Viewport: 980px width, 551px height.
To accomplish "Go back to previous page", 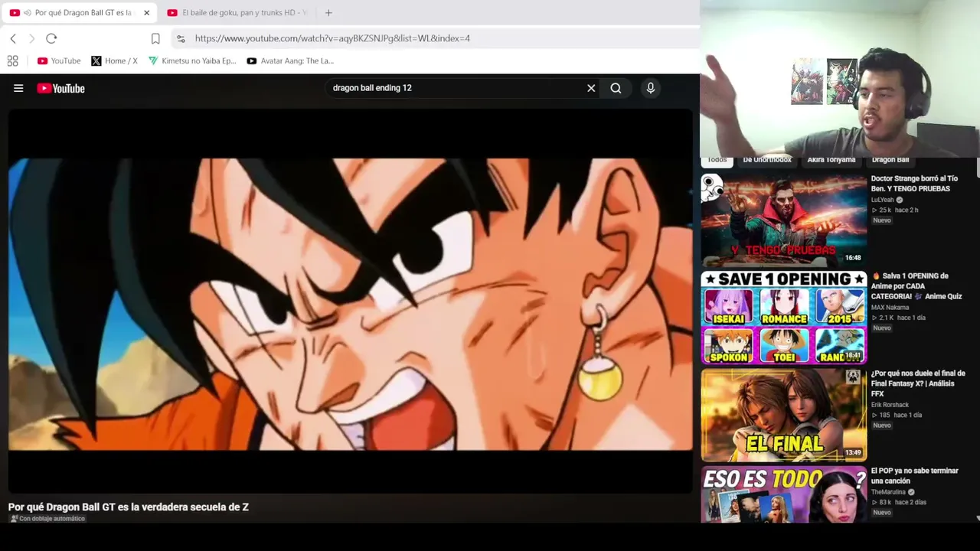I will [x=13, y=38].
